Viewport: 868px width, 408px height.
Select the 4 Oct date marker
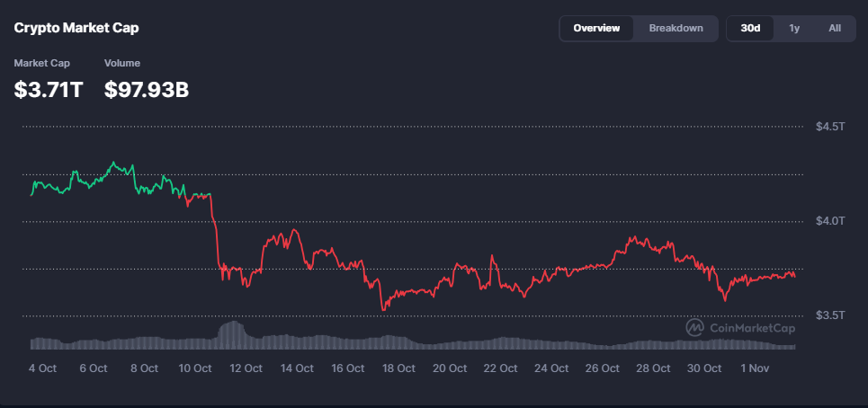pos(42,368)
